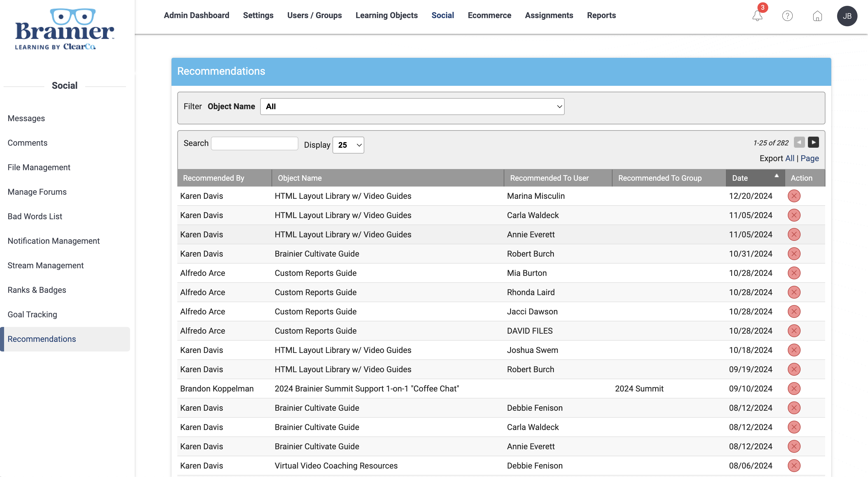The image size is (868, 477).
Task: Click '2024 Summit' group cell
Action: [639, 389]
